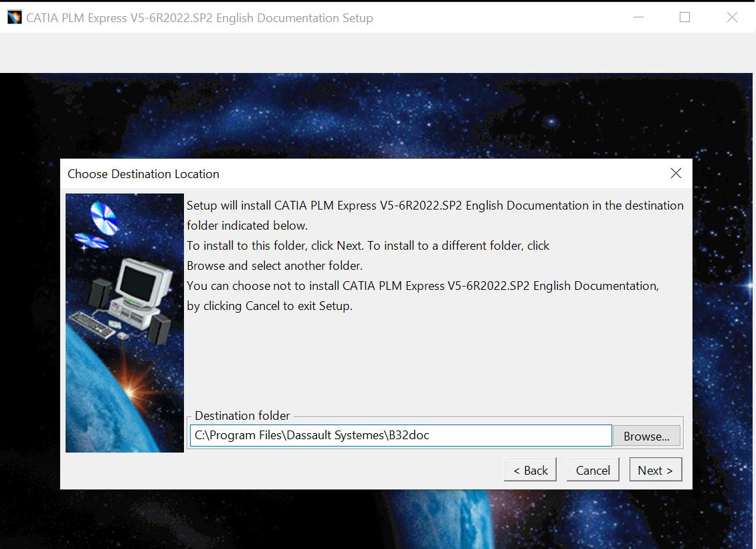The width and height of the screenshot is (756, 549).
Task: Click the Next button to continue
Action: 655,469
